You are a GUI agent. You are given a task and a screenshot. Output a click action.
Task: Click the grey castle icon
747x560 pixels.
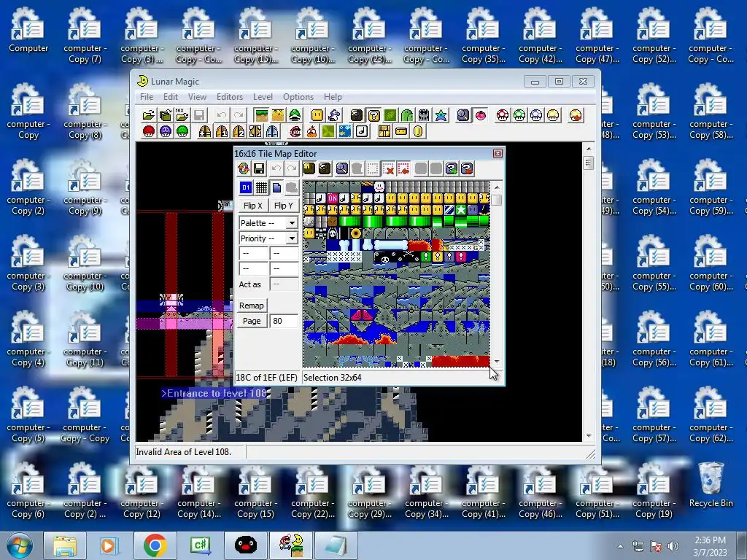click(424, 115)
